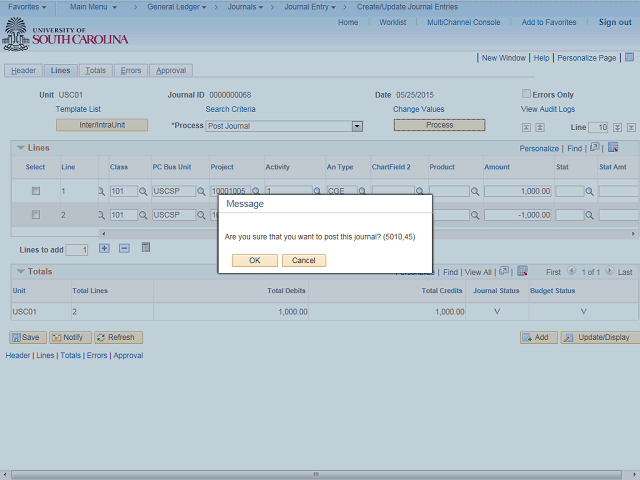Click the Notify button
Screen dimensions: 640x480
tap(70, 338)
